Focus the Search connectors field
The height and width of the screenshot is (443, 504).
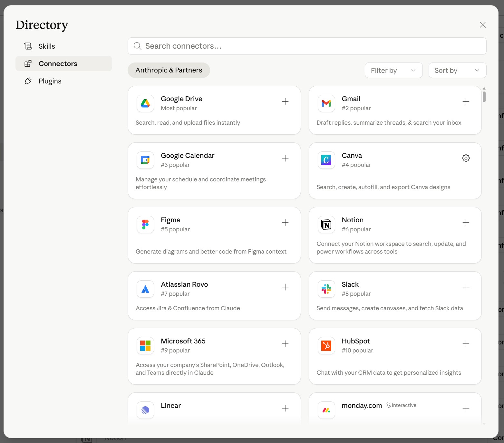tap(307, 46)
